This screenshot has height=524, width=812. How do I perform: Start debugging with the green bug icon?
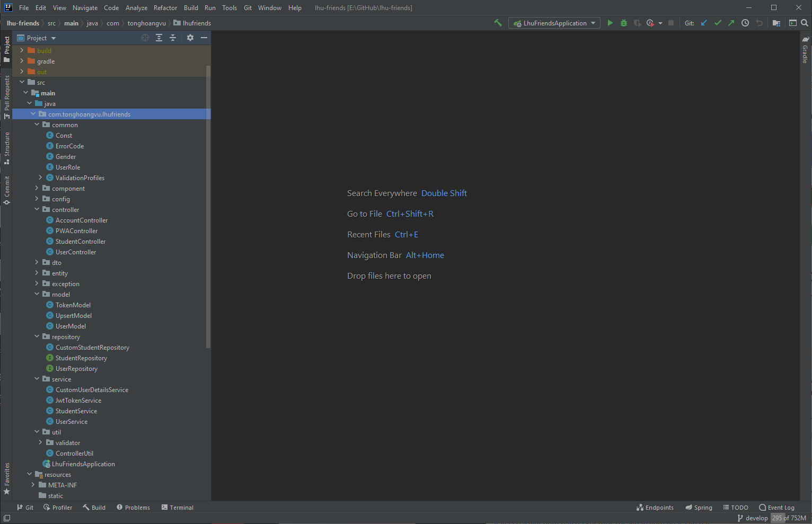pos(624,23)
